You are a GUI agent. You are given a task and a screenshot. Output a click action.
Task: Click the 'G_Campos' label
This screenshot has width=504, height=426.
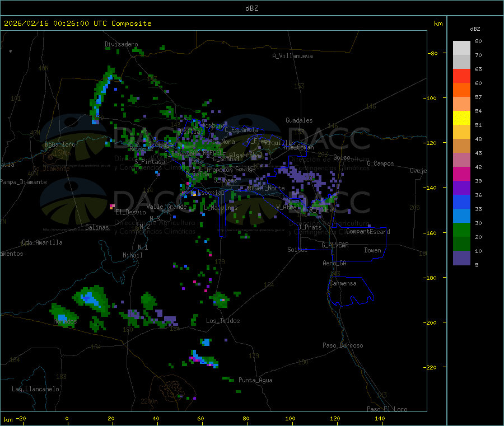pos(381,163)
